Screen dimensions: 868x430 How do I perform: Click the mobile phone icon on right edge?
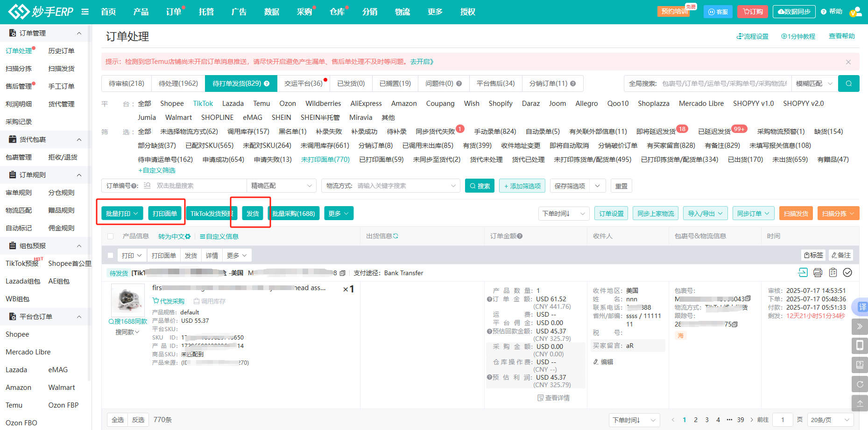coord(860,346)
